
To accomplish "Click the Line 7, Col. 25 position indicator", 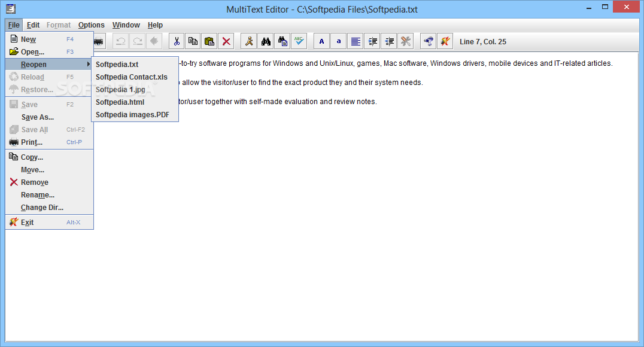I will coord(482,41).
